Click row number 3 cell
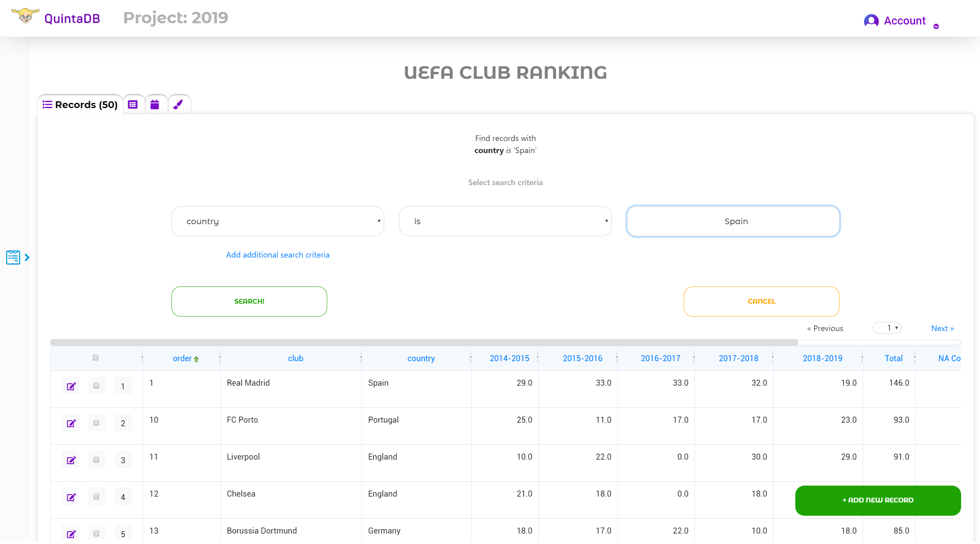The image size is (980, 544). pyautogui.click(x=123, y=460)
